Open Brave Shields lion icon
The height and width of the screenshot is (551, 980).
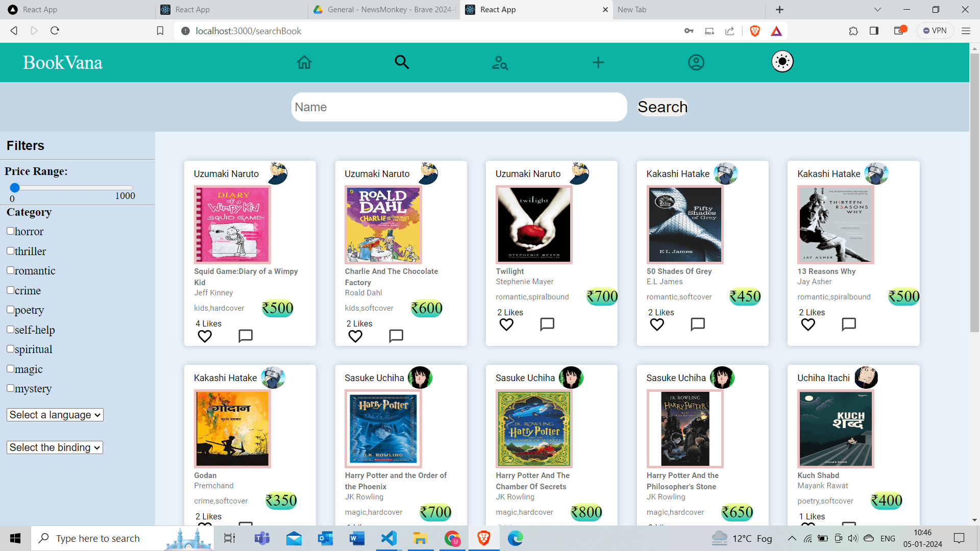[755, 31]
